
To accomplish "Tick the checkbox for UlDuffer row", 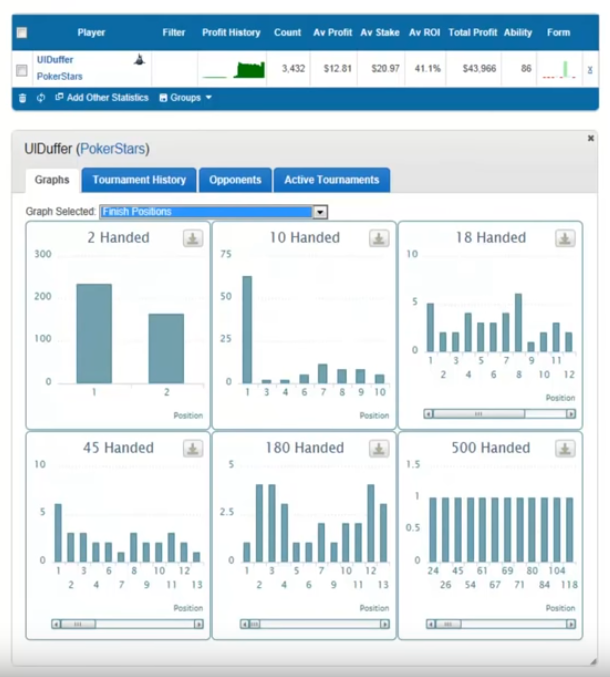I will point(22,70).
